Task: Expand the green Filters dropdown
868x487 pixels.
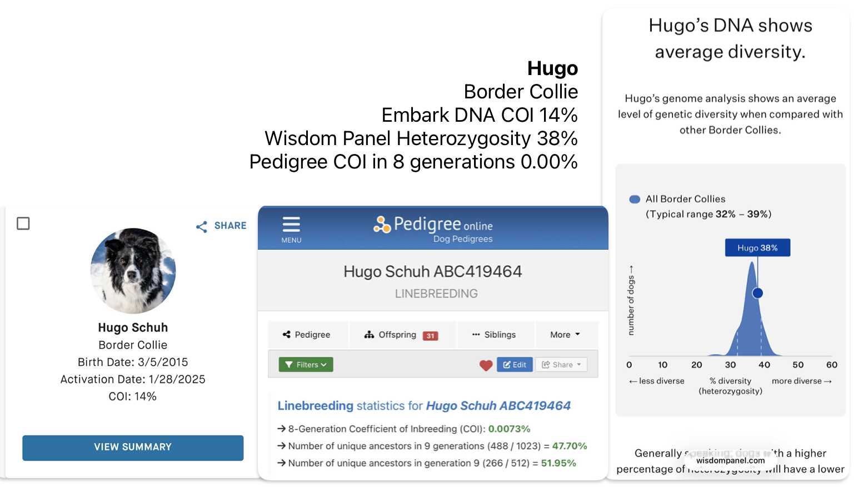Action: point(306,365)
